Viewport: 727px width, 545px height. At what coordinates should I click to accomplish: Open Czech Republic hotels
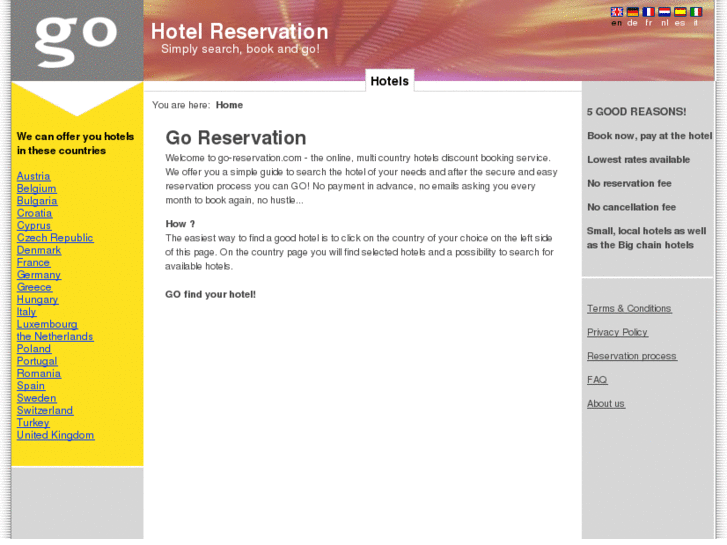click(x=55, y=238)
